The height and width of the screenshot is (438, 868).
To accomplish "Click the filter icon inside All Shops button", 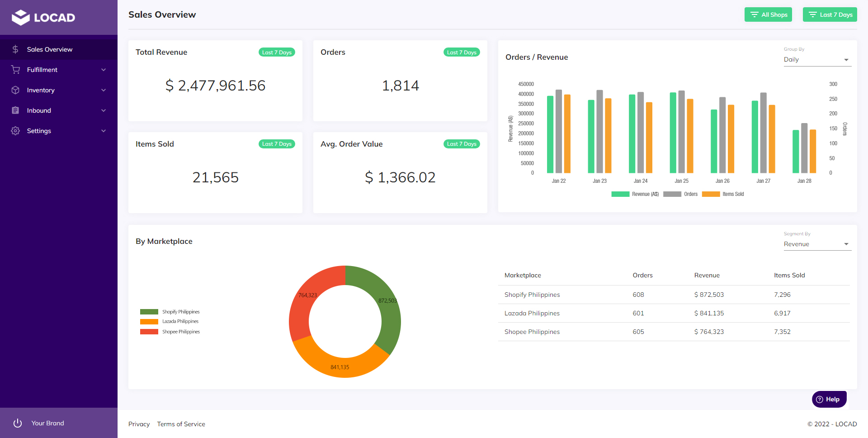I will click(x=754, y=14).
